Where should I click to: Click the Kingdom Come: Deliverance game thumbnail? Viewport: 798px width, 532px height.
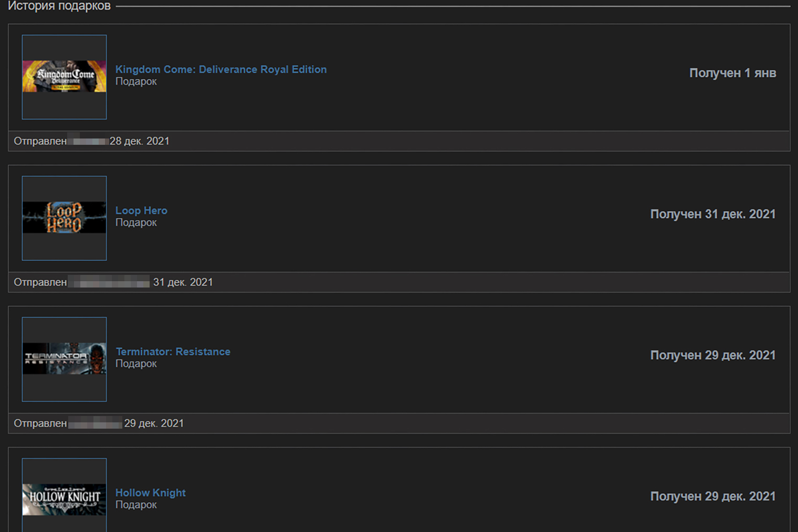click(x=64, y=77)
